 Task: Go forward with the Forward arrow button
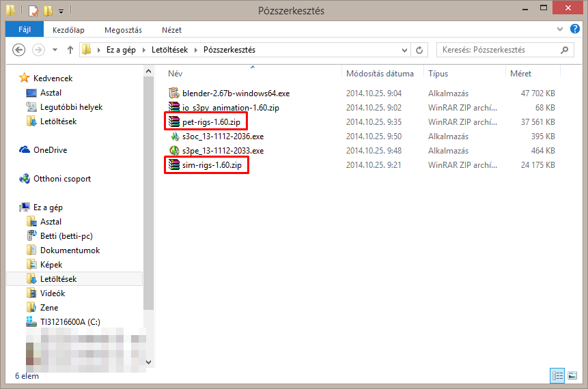click(x=38, y=50)
